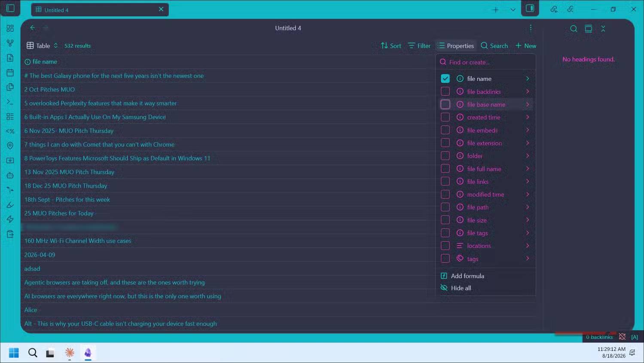Click the Search button in the toolbar
The image size is (644, 363).
click(494, 46)
